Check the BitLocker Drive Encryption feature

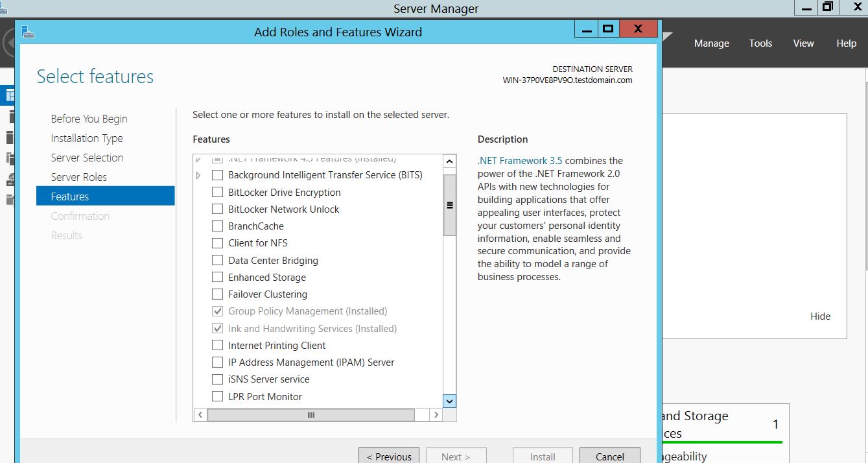(218, 193)
